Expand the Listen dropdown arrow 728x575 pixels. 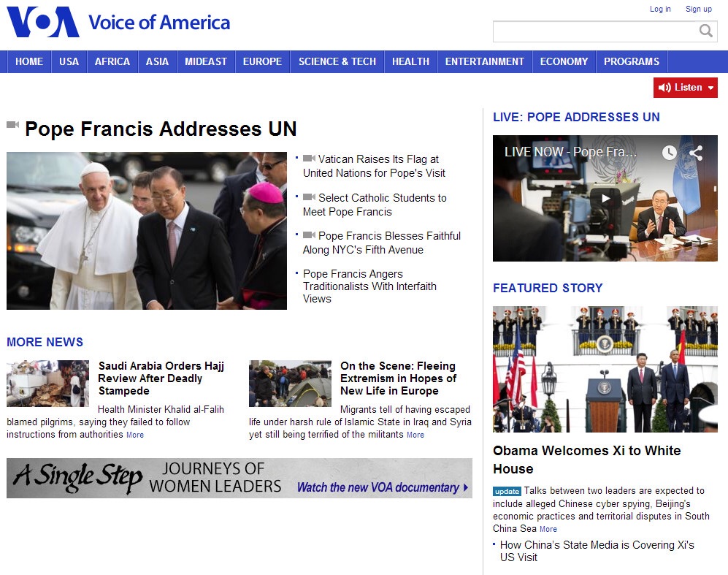click(710, 88)
